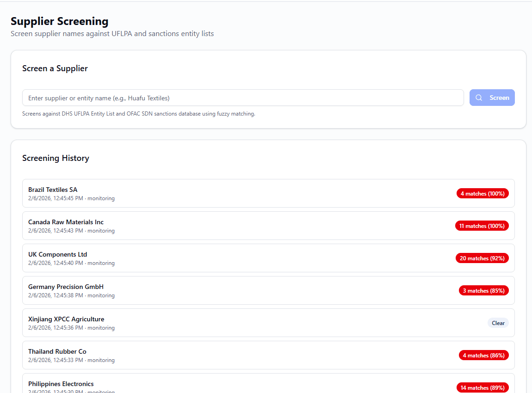Viewport: 532px width, 393px height.
Task: Click the 4 matches badge for Brazil Textiles
Action: 483,193
